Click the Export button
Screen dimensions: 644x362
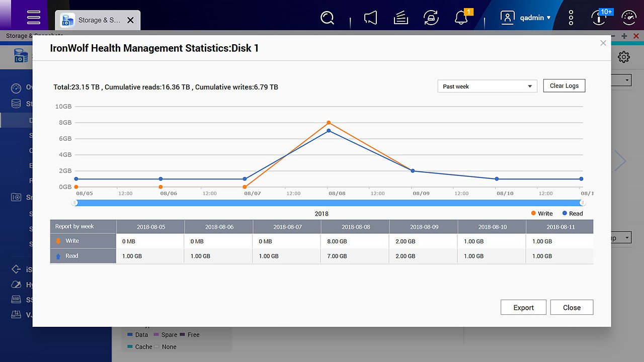(523, 308)
